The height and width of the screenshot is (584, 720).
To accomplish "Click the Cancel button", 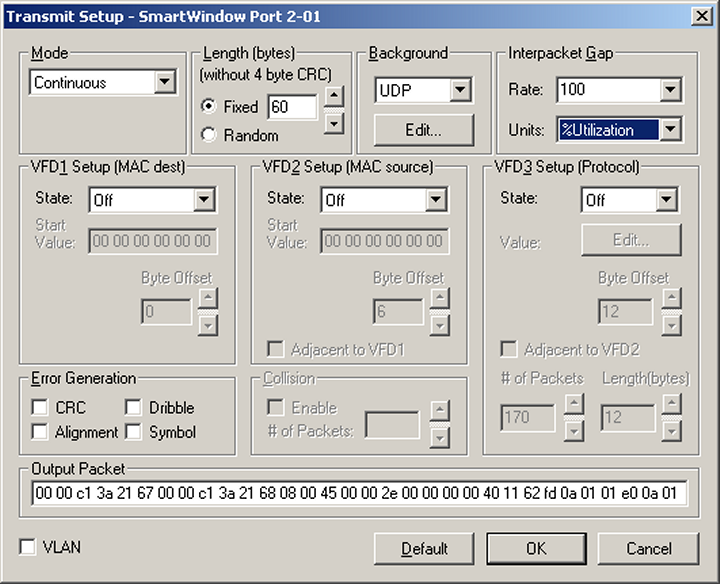I will [x=648, y=549].
